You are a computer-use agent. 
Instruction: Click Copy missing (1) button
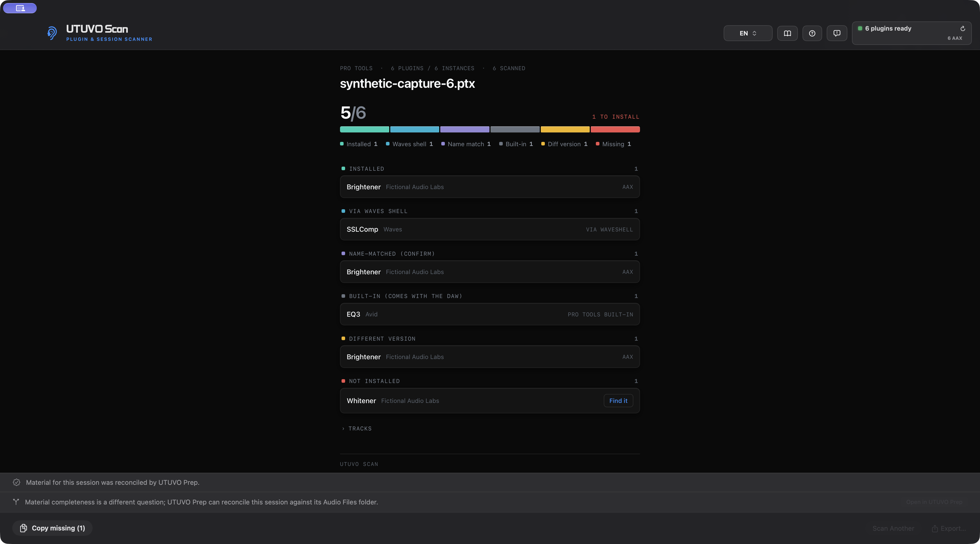pyautogui.click(x=53, y=528)
